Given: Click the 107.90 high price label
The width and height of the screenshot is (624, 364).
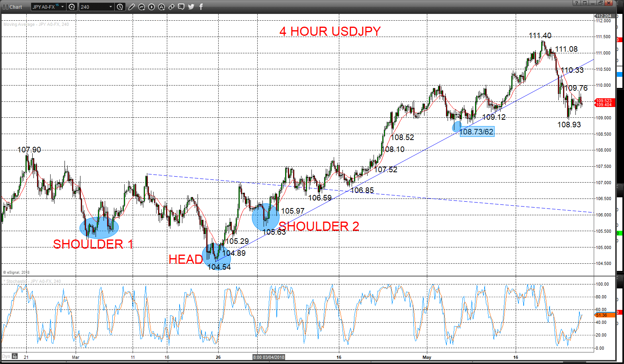Looking at the screenshot, I should click(29, 150).
